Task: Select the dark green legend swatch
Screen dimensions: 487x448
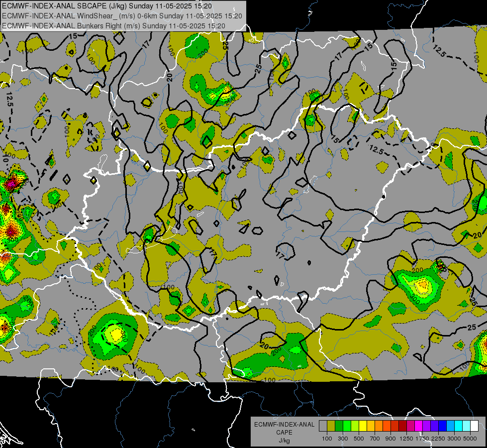Action: 339,426
